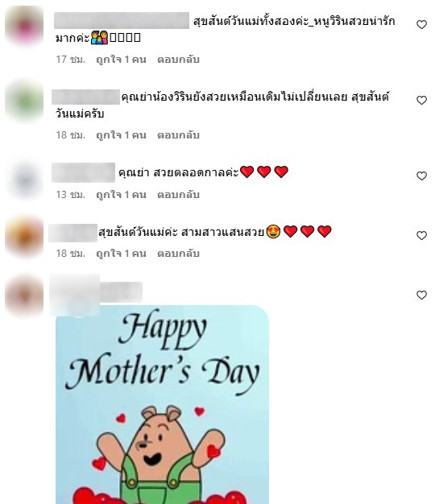Open blurred username of first commenter
This screenshot has height=504, width=435.
[x=122, y=21]
